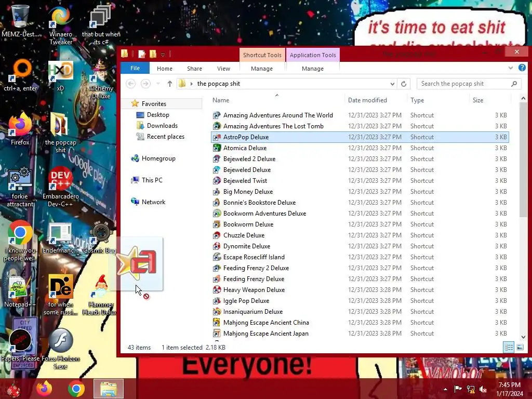Open Forza Horizon 5.exe Flash icon

coord(60,349)
